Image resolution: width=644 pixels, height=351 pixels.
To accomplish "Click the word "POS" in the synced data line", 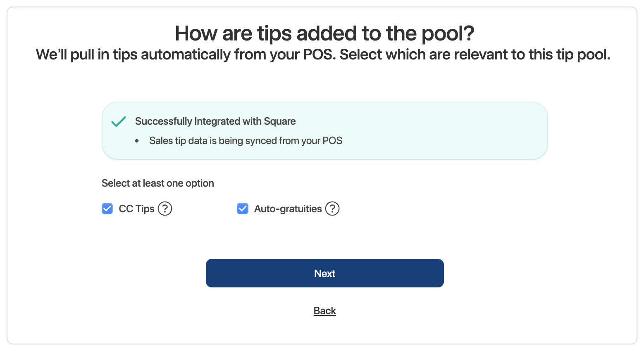I will pos(332,141).
